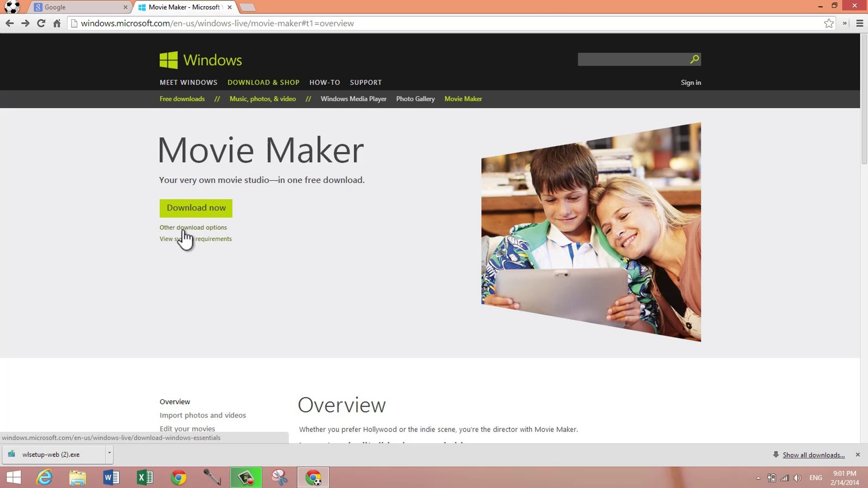
Task: Click the page vertical scrollbar
Action: 864,99
